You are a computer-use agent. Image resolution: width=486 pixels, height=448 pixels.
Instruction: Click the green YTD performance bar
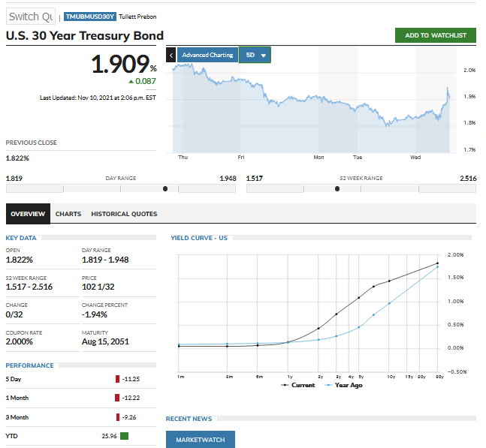pos(124,436)
